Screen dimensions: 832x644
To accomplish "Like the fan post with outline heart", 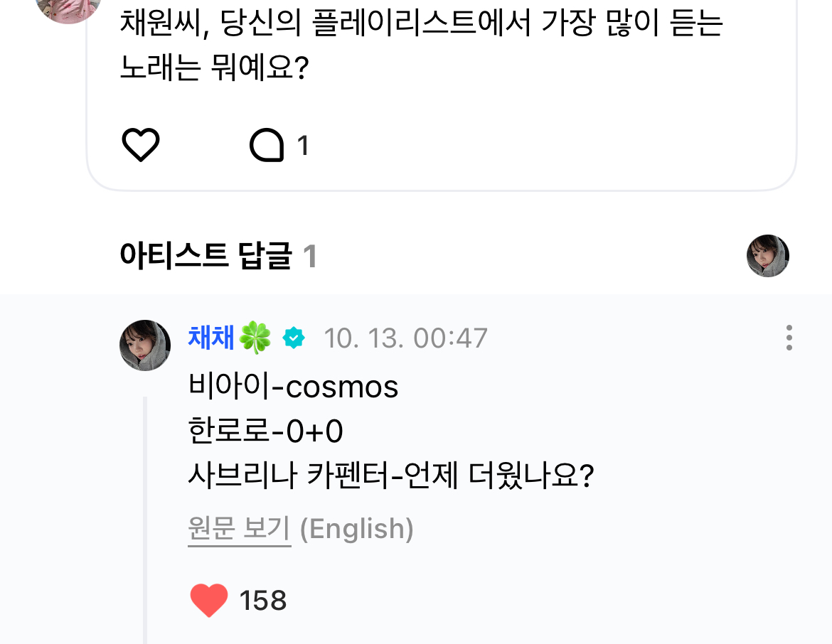I will pos(141,146).
